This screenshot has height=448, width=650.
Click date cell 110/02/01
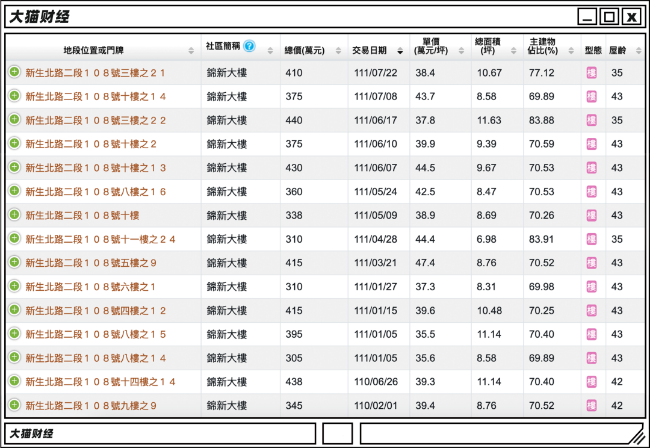click(376, 405)
